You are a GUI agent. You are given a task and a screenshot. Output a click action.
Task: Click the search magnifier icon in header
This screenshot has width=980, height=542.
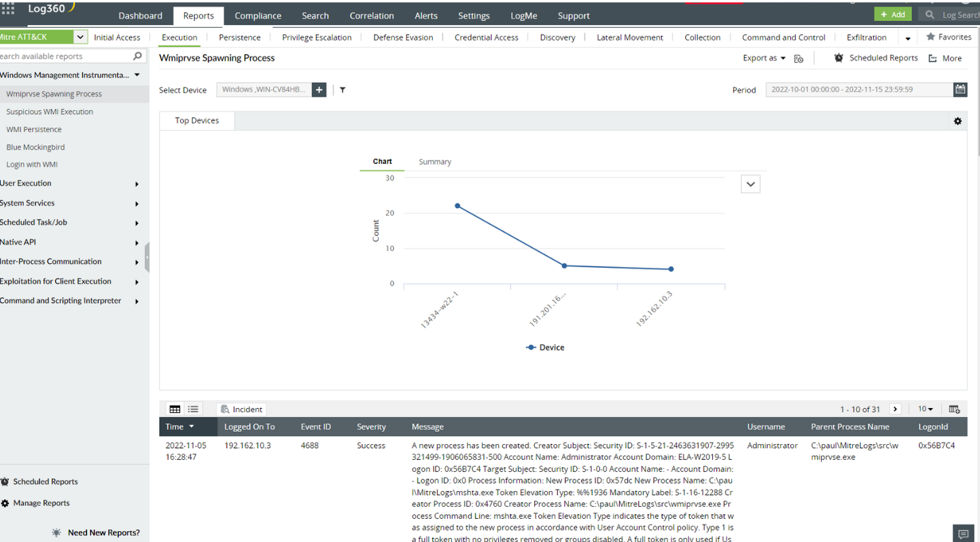pos(930,14)
